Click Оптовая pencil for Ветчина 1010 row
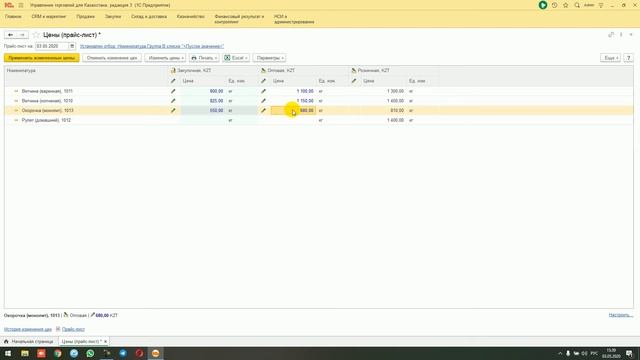 263,101
